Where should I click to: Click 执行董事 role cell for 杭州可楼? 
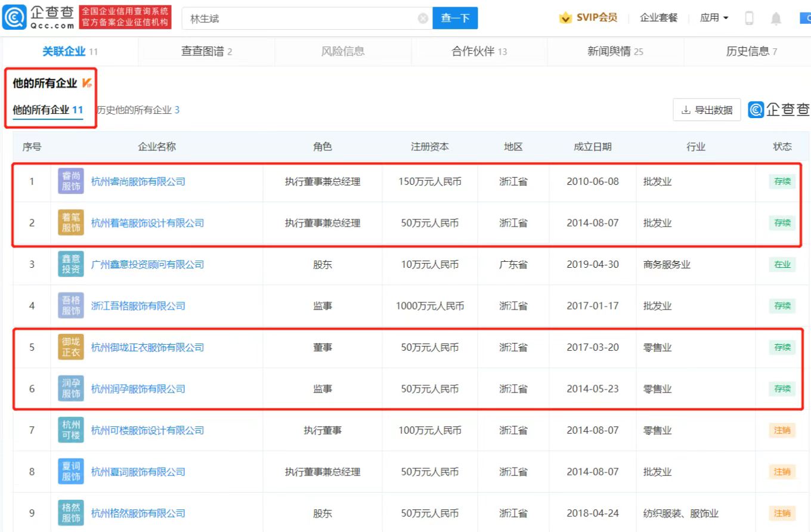[323, 430]
